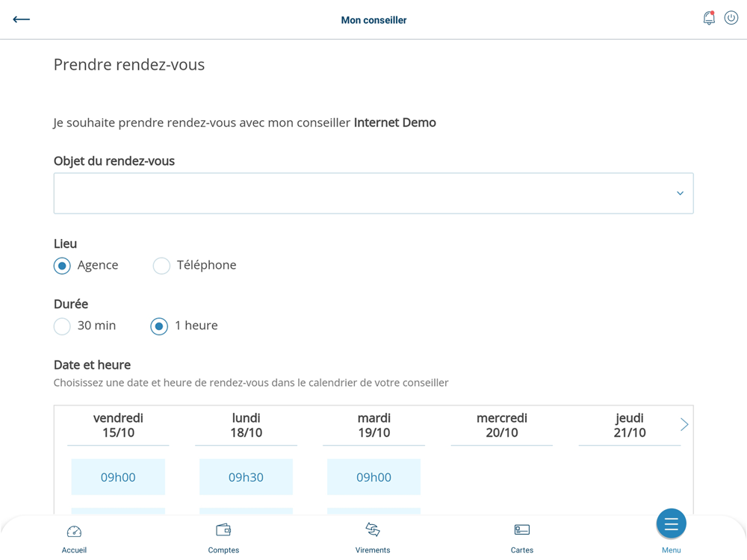Image resolution: width=747 pixels, height=560 pixels.
Task: Select the vendredi 15/10 column header
Action: click(118, 426)
